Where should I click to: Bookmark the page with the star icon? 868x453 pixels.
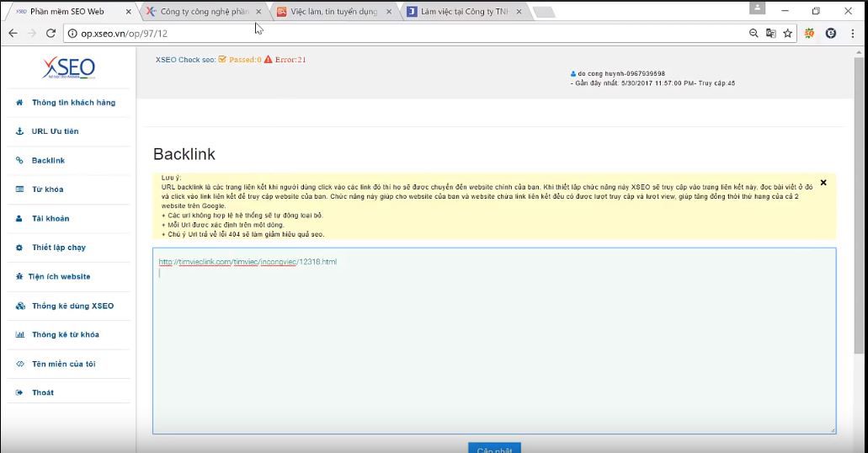[788, 33]
